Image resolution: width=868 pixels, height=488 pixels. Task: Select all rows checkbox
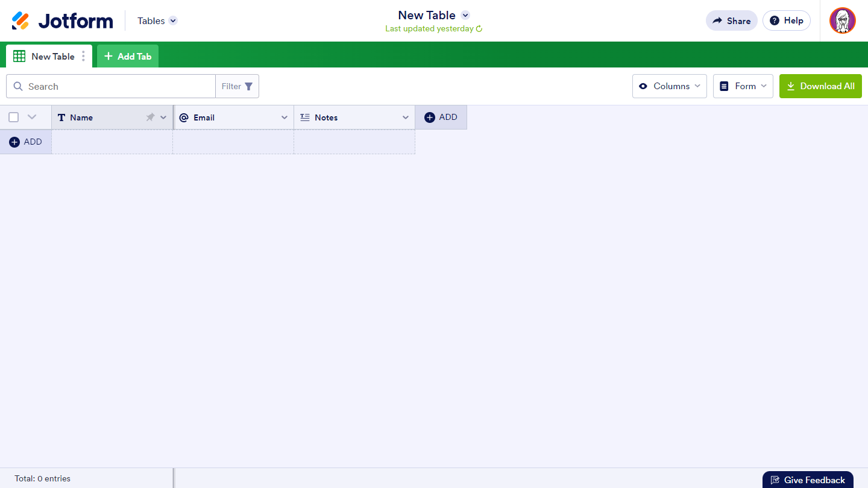[x=14, y=117]
